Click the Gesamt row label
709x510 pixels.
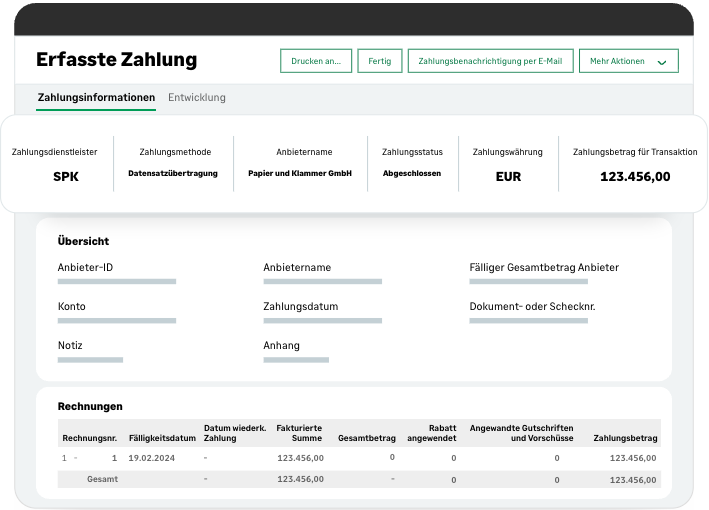pyautogui.click(x=102, y=479)
